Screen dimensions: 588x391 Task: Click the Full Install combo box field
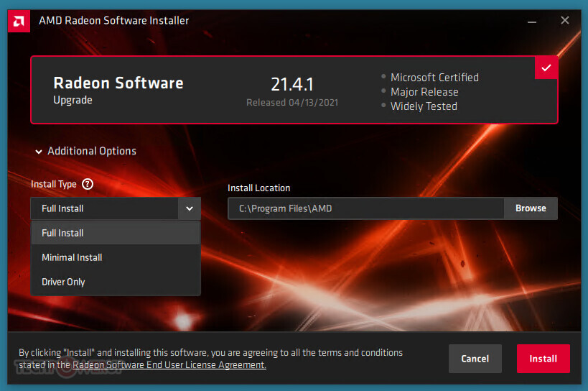105,208
